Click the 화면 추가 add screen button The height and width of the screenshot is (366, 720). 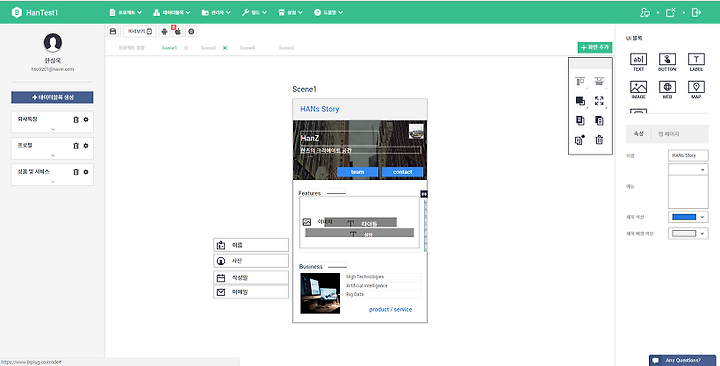[595, 47]
